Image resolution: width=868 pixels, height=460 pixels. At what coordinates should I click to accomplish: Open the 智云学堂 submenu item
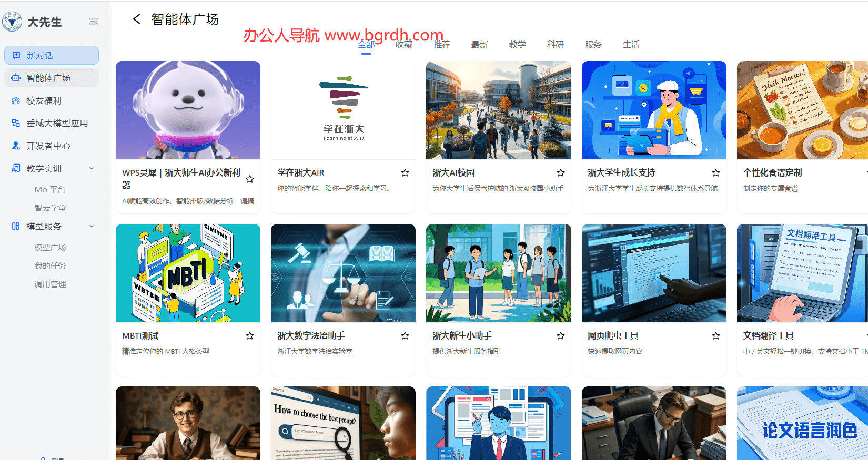(x=50, y=208)
